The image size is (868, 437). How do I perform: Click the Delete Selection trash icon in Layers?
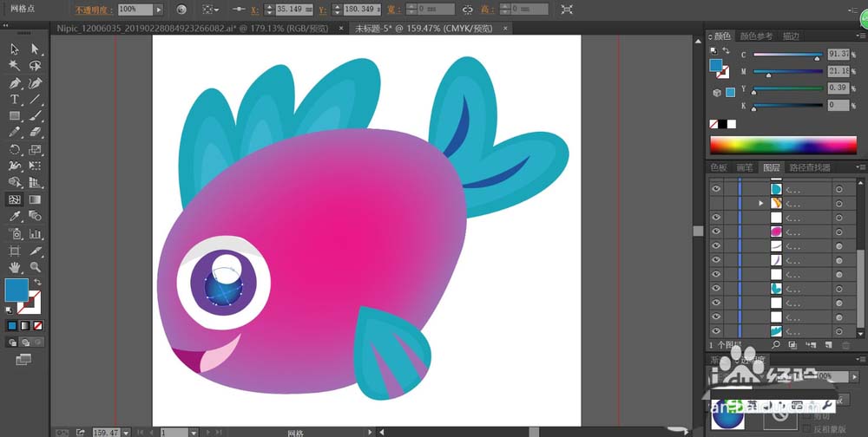845,345
